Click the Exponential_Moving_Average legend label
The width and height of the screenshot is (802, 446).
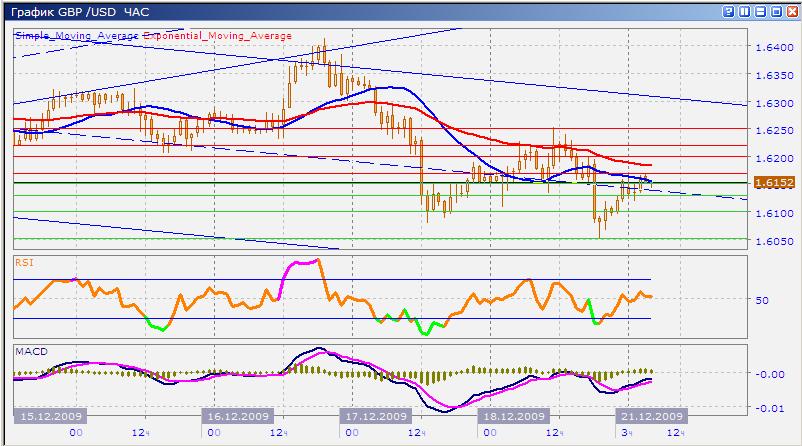tap(218, 35)
